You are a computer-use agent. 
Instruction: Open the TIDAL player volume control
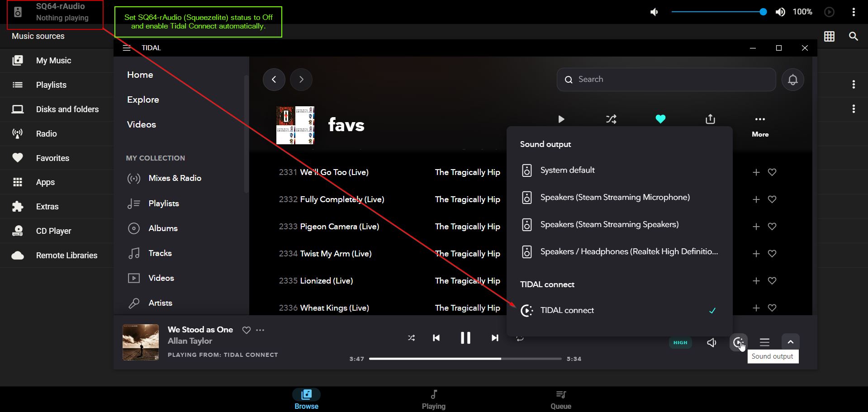pyautogui.click(x=711, y=342)
